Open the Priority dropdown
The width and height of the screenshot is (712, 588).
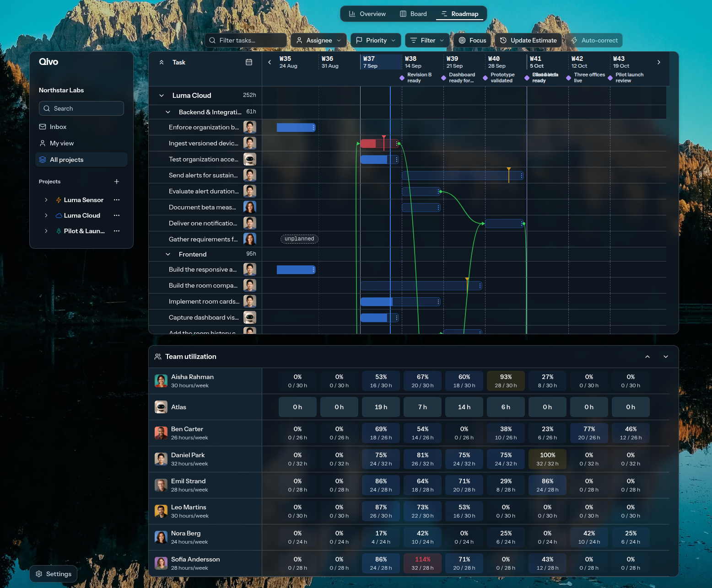[x=376, y=40]
